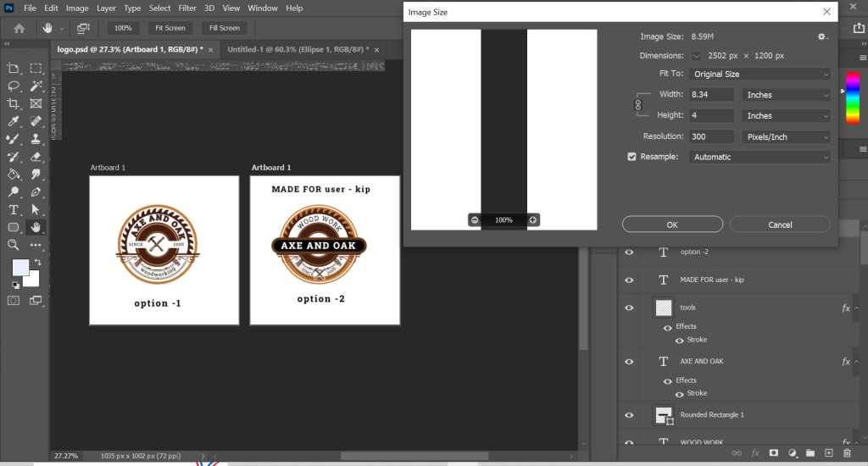Hide the 'MADE FOR user - kip' layer
868x466 pixels.
tap(629, 280)
